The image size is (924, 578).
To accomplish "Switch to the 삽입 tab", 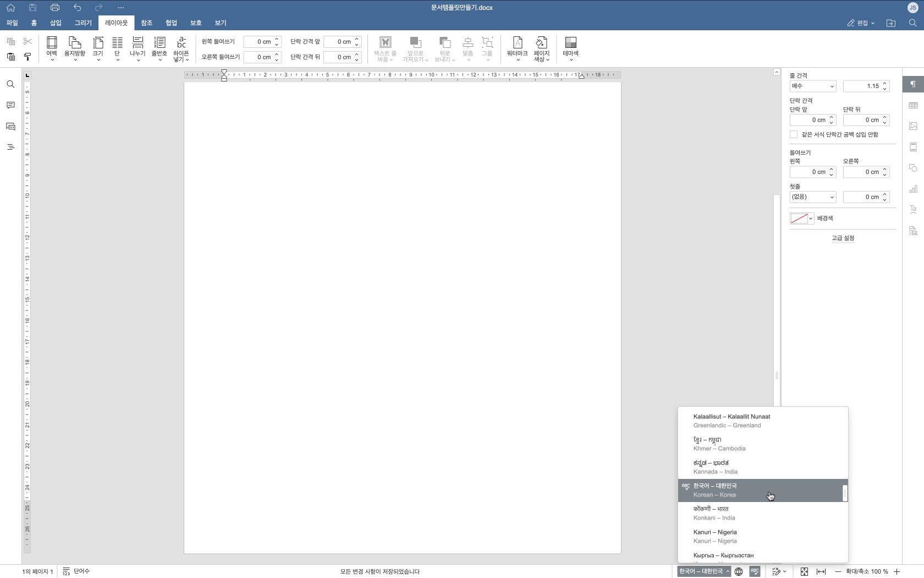I will pos(56,23).
